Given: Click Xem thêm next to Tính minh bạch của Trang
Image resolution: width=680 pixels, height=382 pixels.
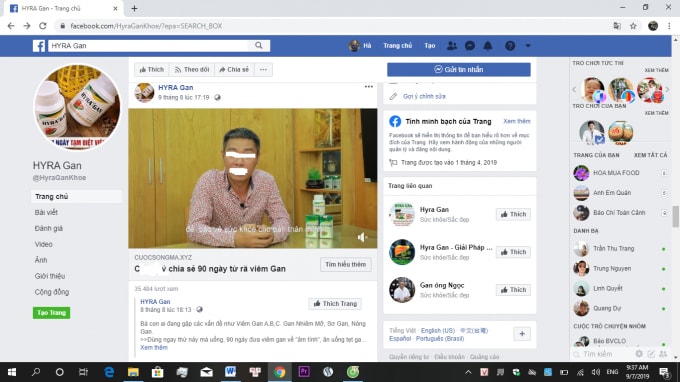Looking at the screenshot, I should click(x=517, y=121).
